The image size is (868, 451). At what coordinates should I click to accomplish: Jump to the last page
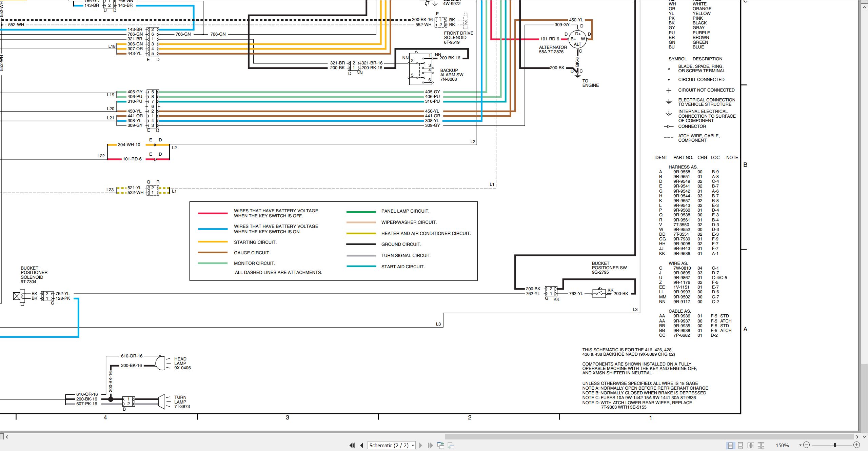430,445
